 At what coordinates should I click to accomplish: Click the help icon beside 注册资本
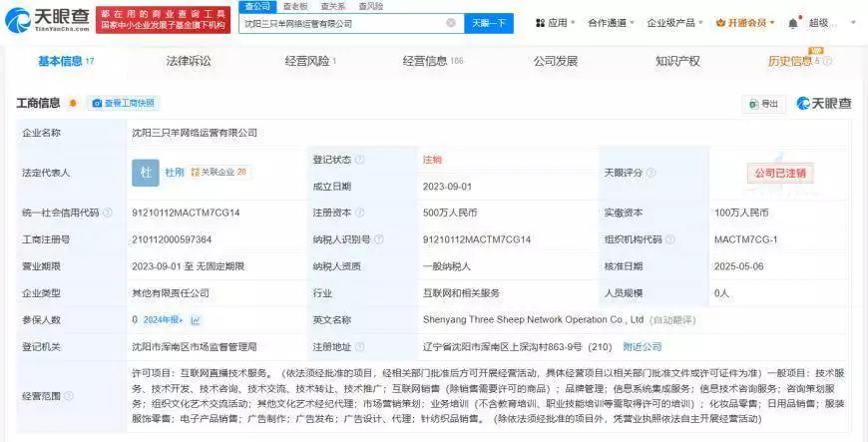coord(360,213)
